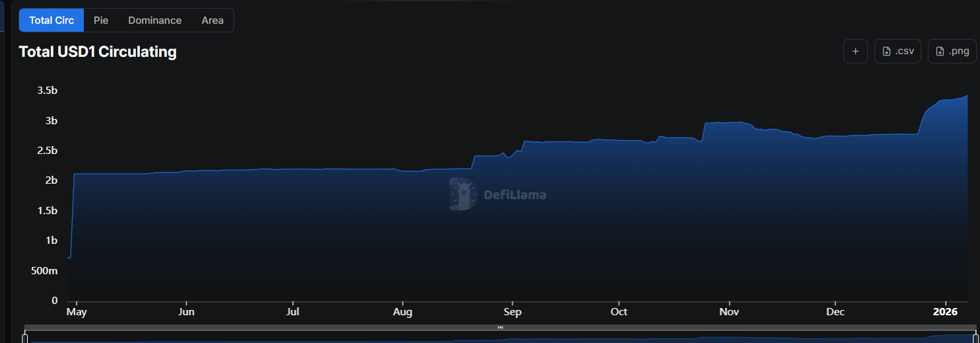
Task: Click the Sep label on the time axis
Action: click(x=512, y=311)
